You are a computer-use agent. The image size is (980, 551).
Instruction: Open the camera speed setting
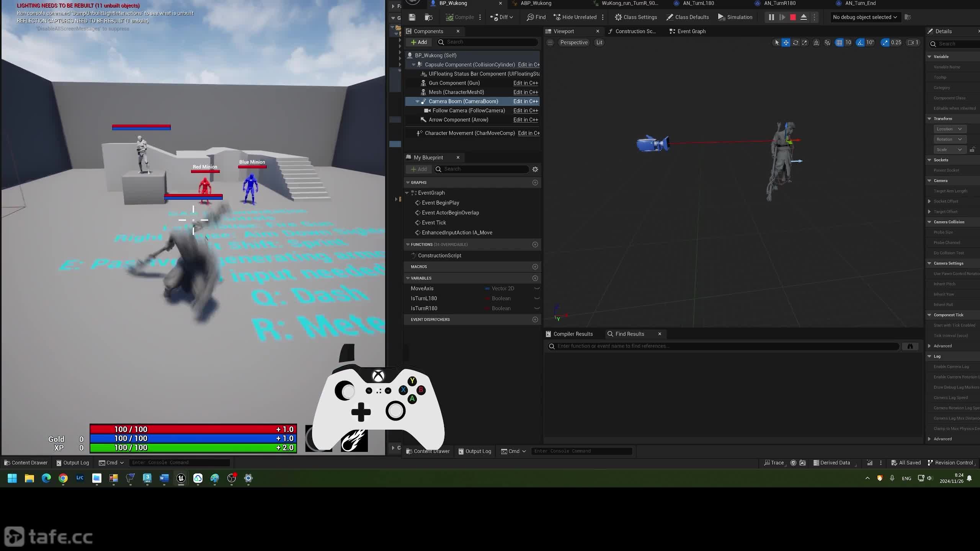(x=913, y=42)
